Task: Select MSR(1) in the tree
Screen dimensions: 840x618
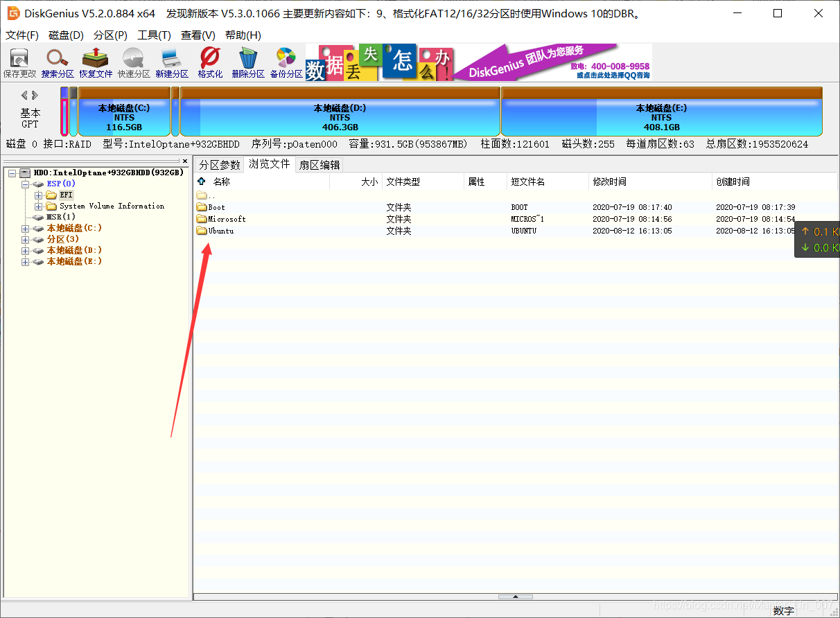Action: click(x=61, y=217)
